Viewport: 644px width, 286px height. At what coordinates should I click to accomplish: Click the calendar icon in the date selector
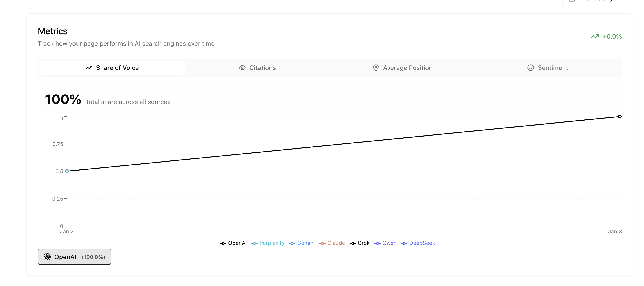572,1
